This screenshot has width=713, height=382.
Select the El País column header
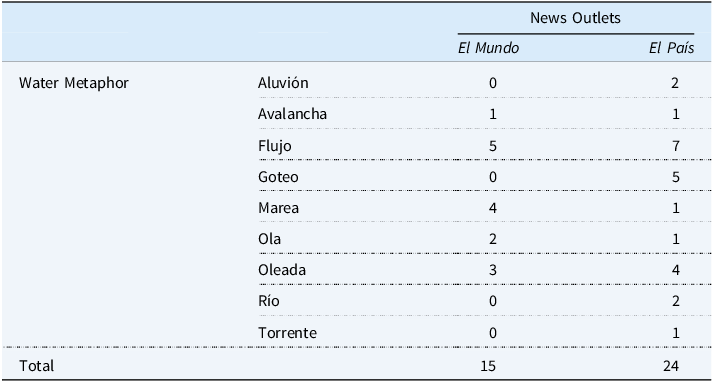tap(672, 48)
